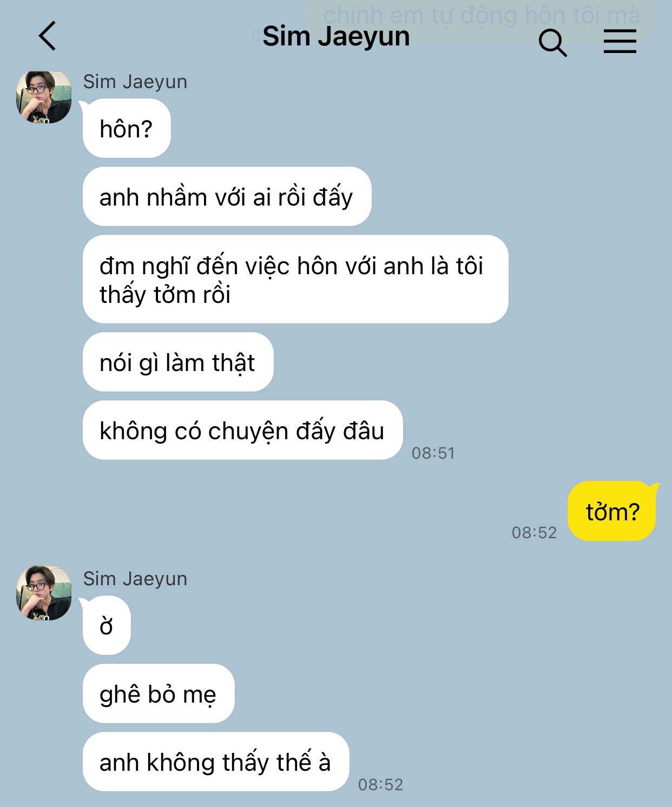Tap the 08:52 timestamp beside "tởm?"

point(535,532)
